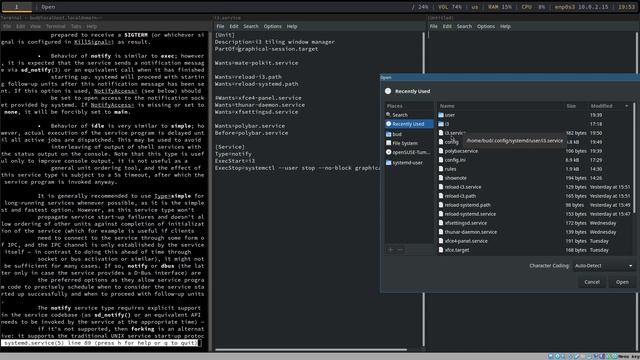
Task: Click the remove bookmark minus button under Places
Action: click(x=400, y=250)
